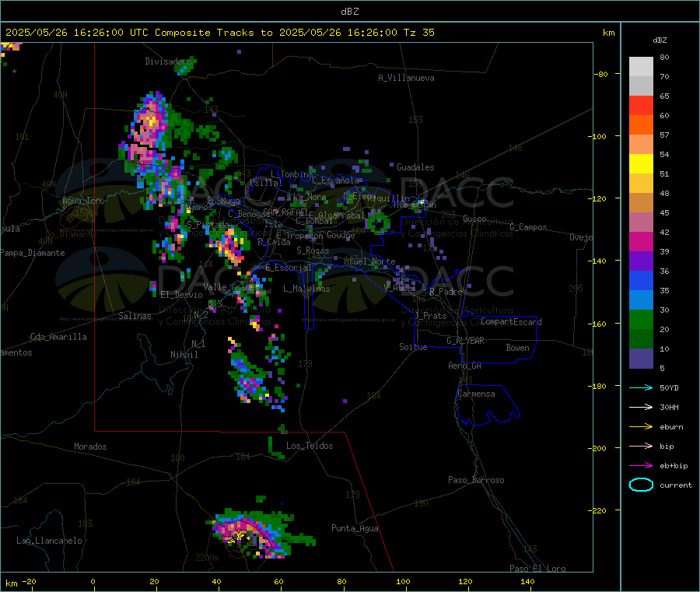
Task: Click route number 205 on map
Action: click(576, 289)
